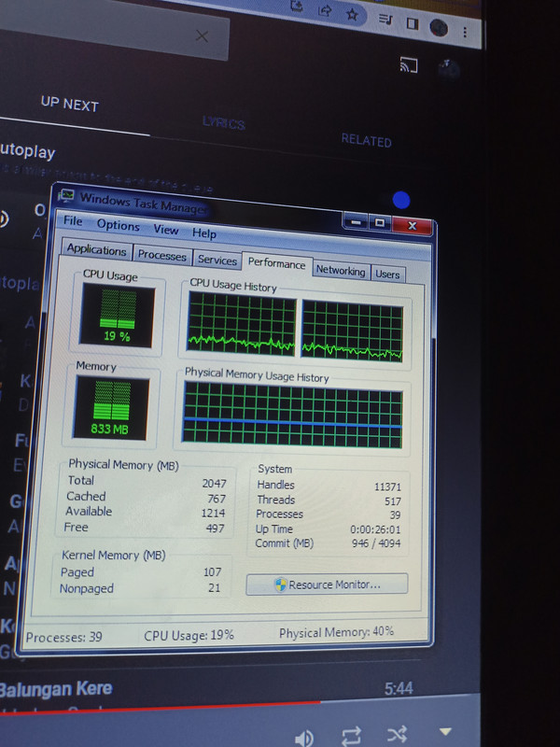This screenshot has width=560, height=747.
Task: Click the Cast icon in the music player
Action: [409, 64]
